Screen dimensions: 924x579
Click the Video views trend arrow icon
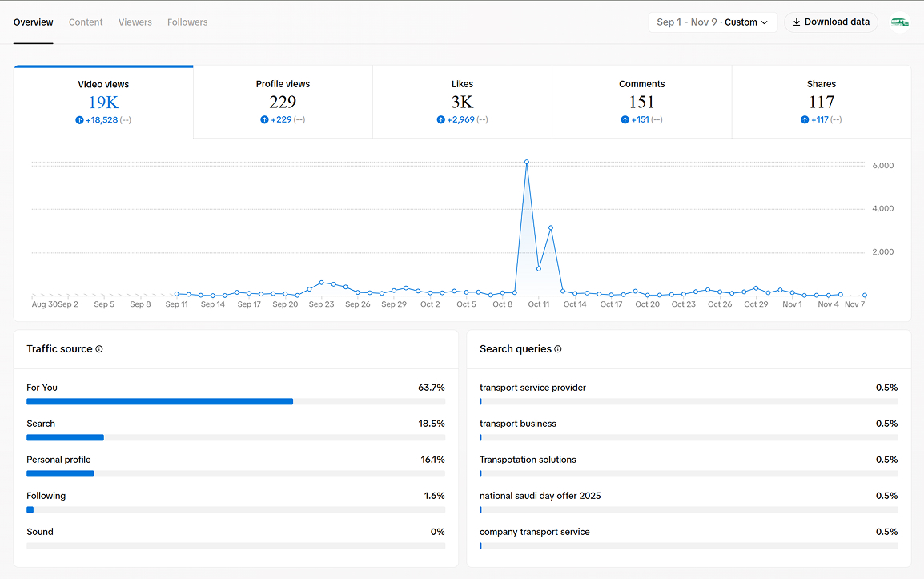pos(78,119)
